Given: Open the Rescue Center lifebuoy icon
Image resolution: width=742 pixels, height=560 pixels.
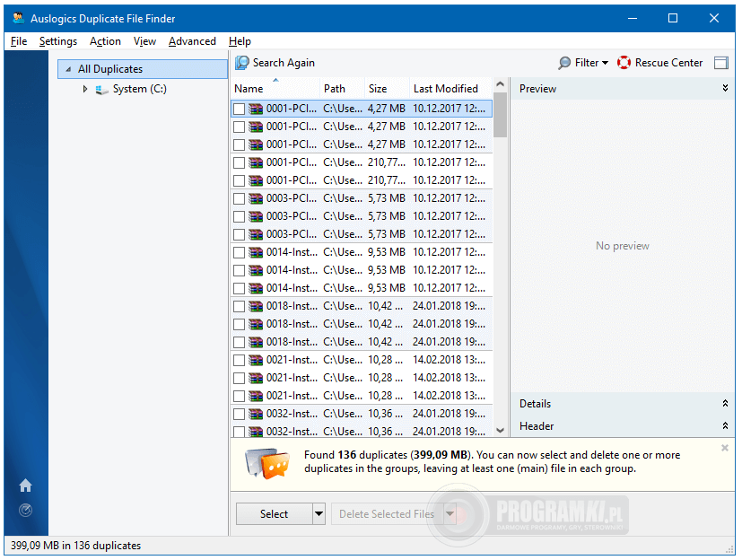Looking at the screenshot, I should pyautogui.click(x=624, y=63).
